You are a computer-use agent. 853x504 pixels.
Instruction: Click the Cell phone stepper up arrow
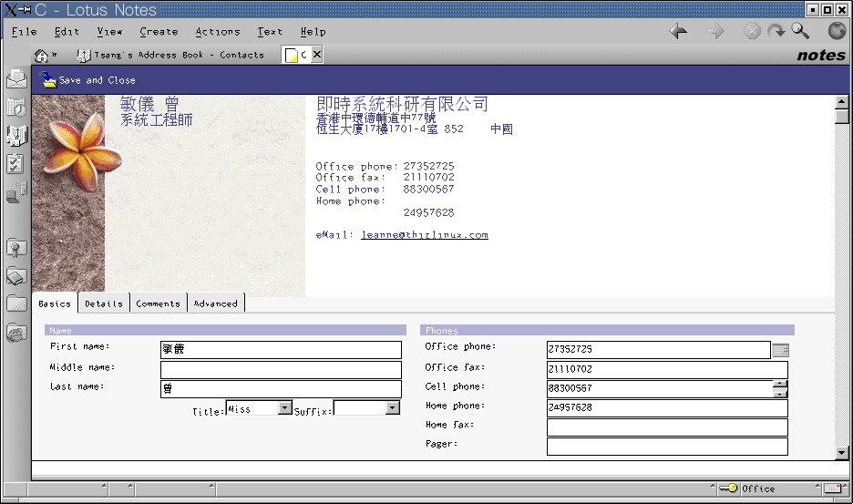pyautogui.click(x=780, y=384)
